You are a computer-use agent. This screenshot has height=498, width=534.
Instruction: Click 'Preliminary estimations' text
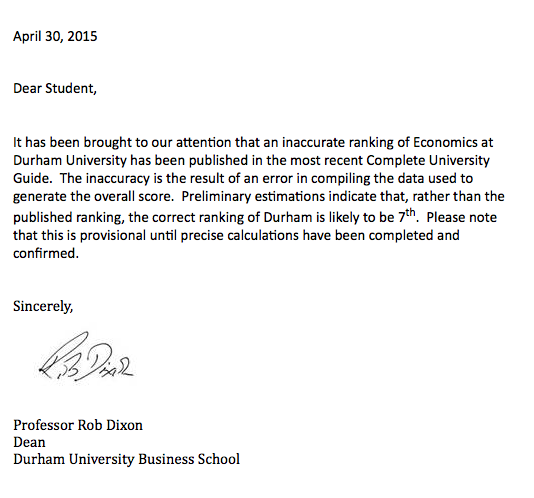pyautogui.click(x=253, y=197)
